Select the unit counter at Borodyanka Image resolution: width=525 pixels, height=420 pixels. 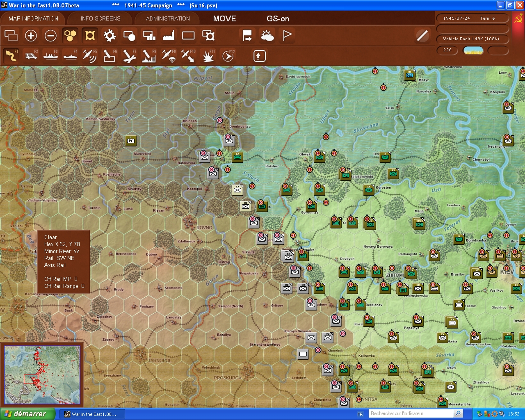click(x=459, y=239)
